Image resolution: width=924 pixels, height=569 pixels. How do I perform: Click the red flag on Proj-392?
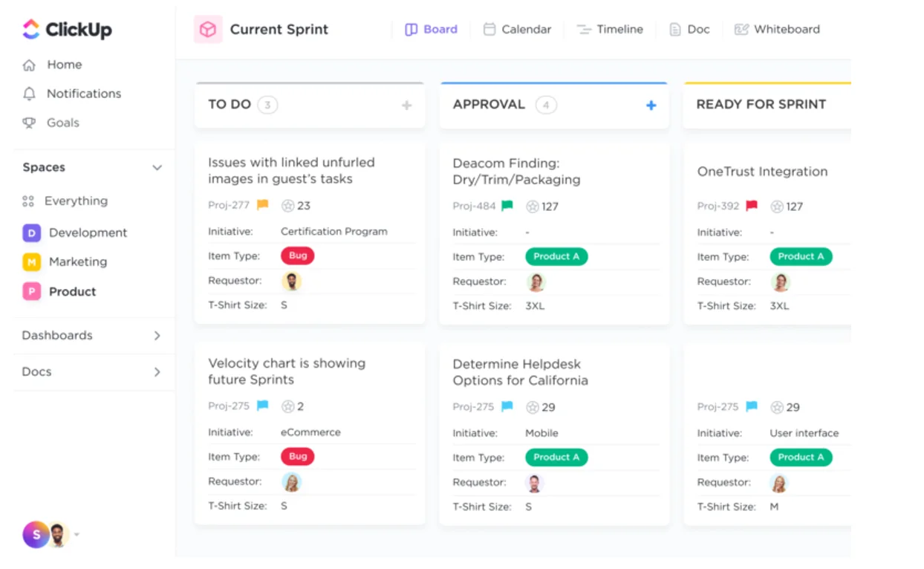tap(752, 206)
